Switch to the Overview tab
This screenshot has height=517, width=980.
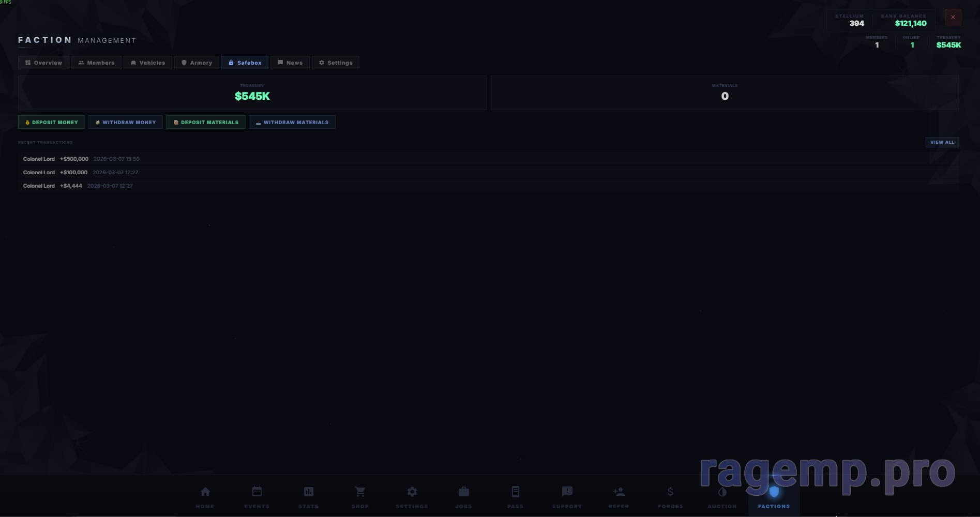(44, 63)
